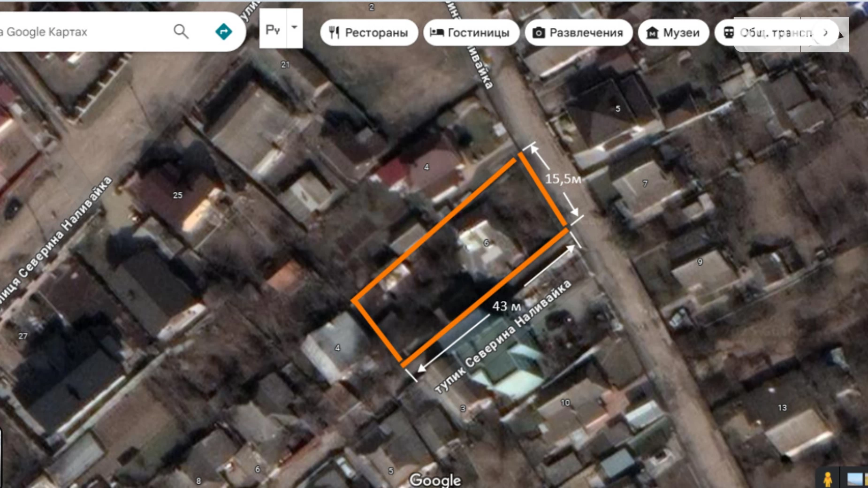The width and height of the screenshot is (868, 488).
Task: Click the bed icon for hotels
Action: coord(437,32)
